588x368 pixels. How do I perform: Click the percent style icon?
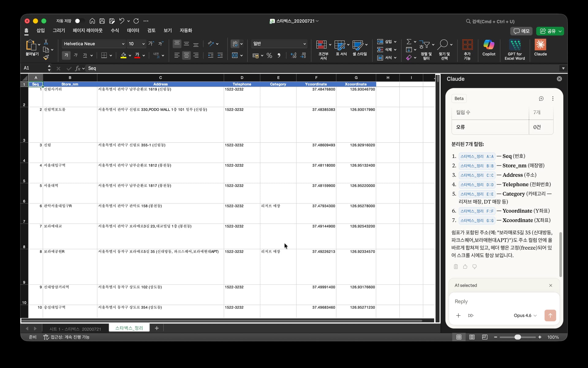point(269,55)
